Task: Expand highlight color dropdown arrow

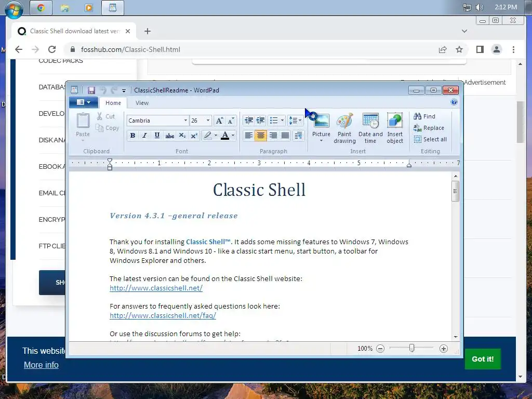Action: click(x=216, y=136)
